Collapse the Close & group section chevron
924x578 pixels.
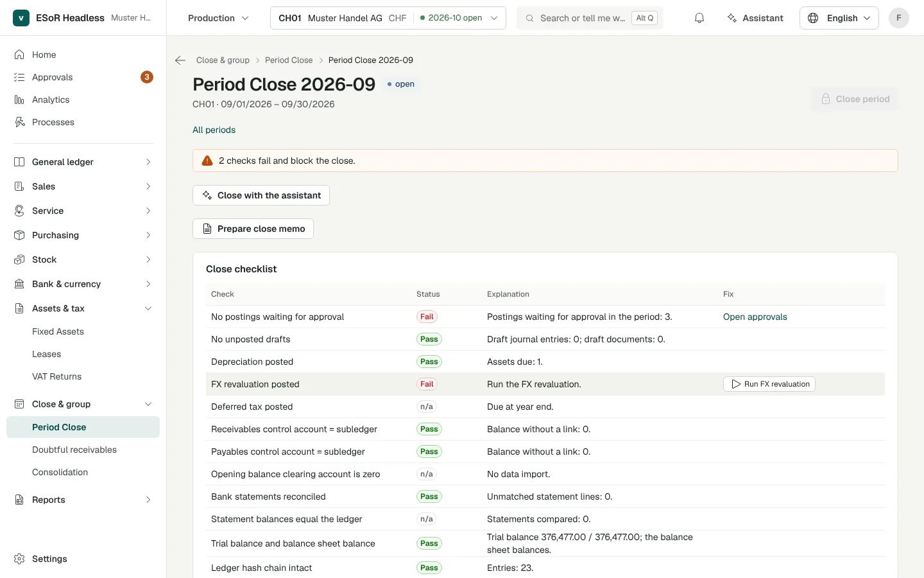[x=148, y=404]
